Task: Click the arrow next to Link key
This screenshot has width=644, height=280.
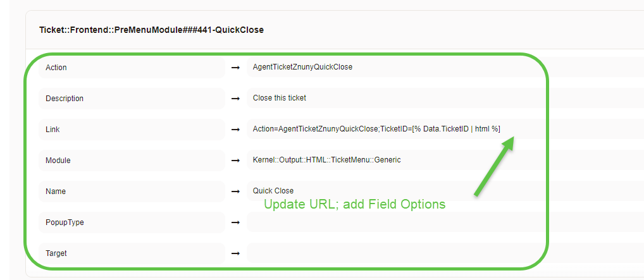Action: (235, 129)
